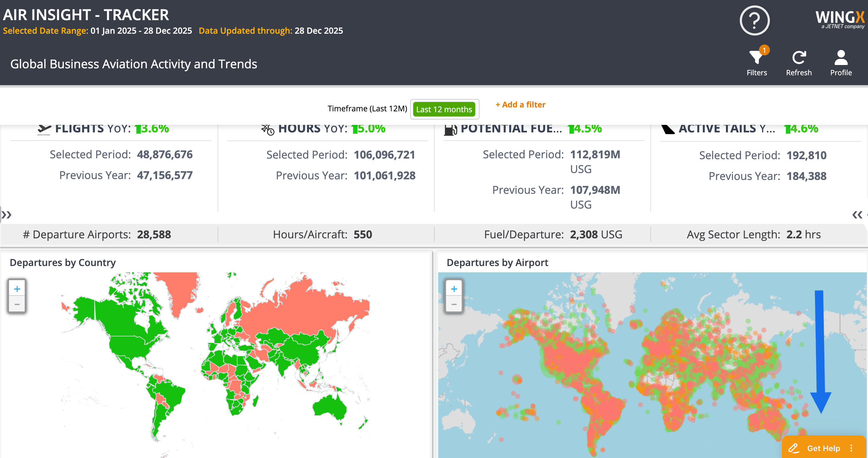
Task: Click the Flights YoY airplane icon
Action: [44, 129]
